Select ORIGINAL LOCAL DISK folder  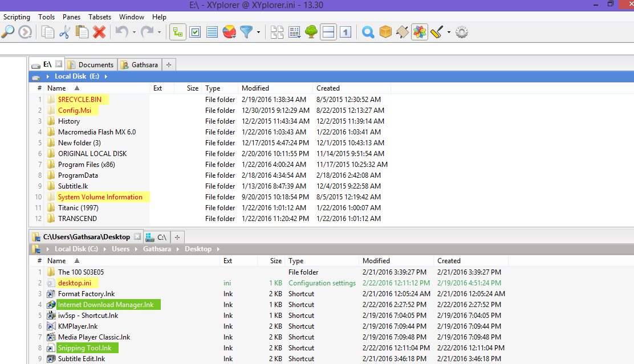tap(92, 154)
